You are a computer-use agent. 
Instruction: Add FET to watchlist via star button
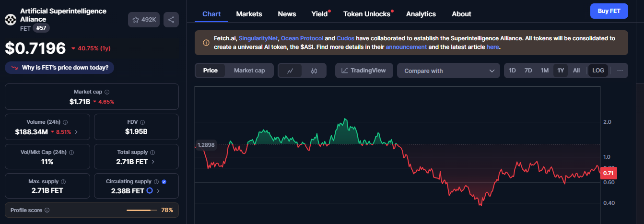(x=144, y=20)
